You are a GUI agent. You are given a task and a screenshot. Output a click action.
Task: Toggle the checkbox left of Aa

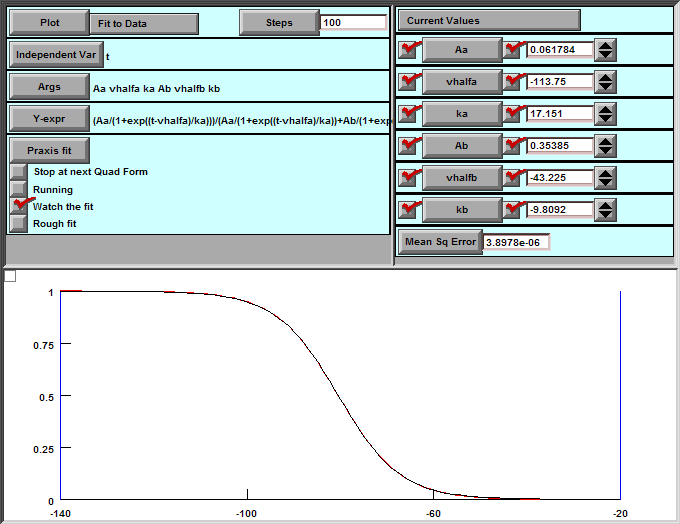tap(408, 50)
